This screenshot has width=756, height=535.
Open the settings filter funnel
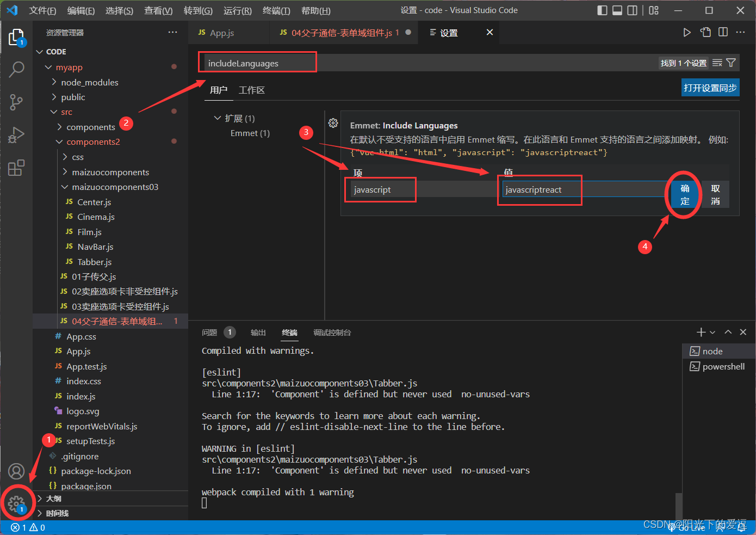(731, 63)
